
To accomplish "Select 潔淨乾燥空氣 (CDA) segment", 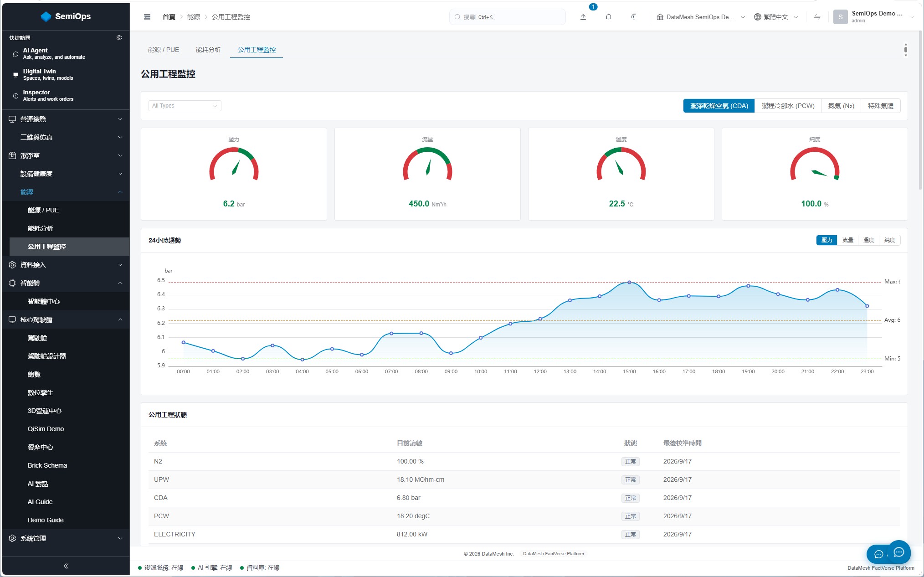I will coord(719,106).
